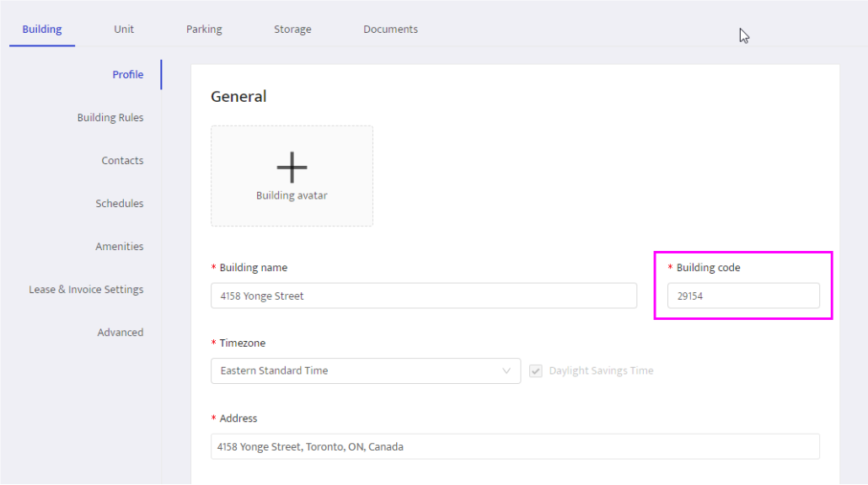Select Contacts from the side menu

122,161
